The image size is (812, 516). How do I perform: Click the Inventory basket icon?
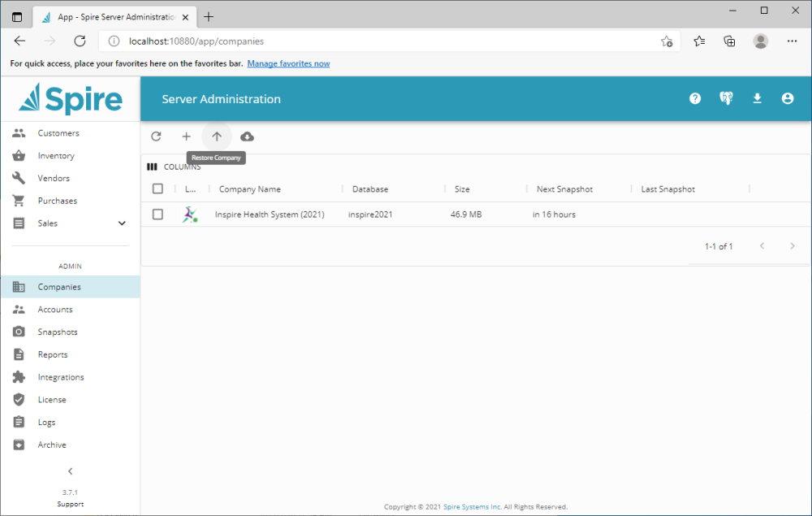click(19, 155)
